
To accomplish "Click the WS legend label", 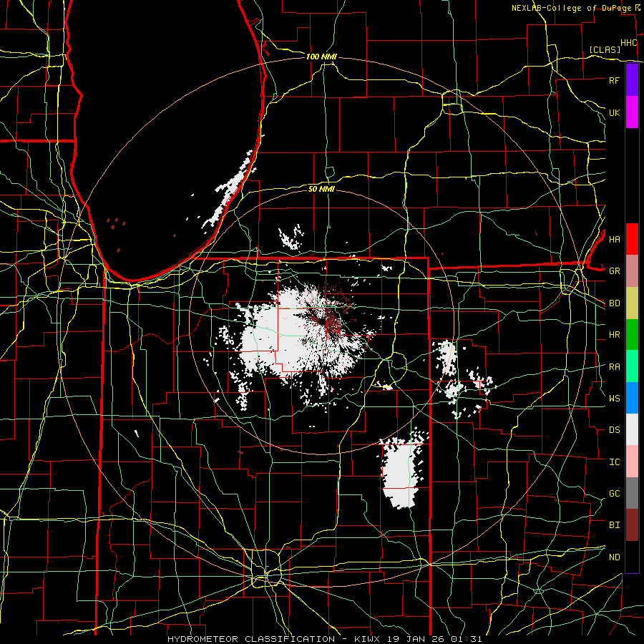I will click(614, 399).
